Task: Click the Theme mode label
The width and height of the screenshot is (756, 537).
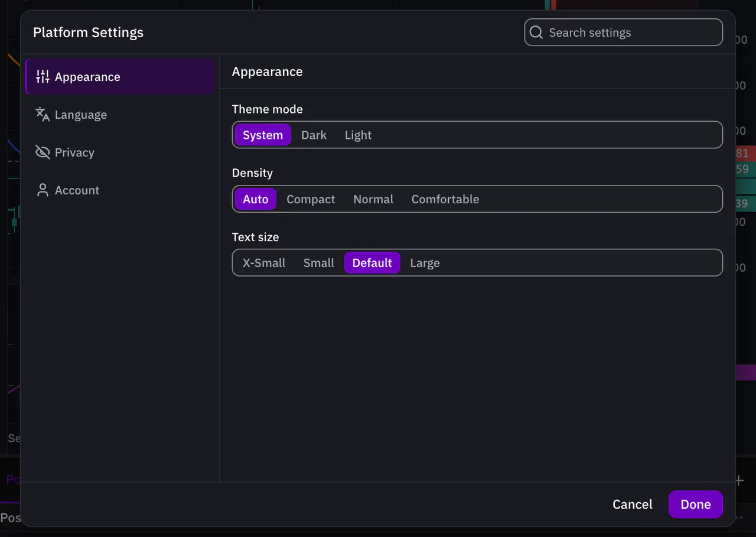Action: coord(267,109)
